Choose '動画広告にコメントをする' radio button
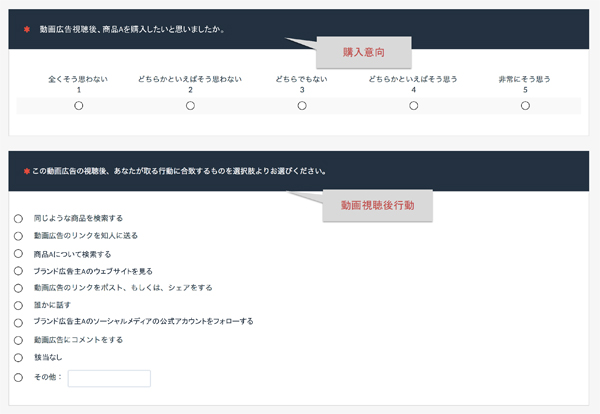The image size is (600, 414). pyautogui.click(x=18, y=340)
